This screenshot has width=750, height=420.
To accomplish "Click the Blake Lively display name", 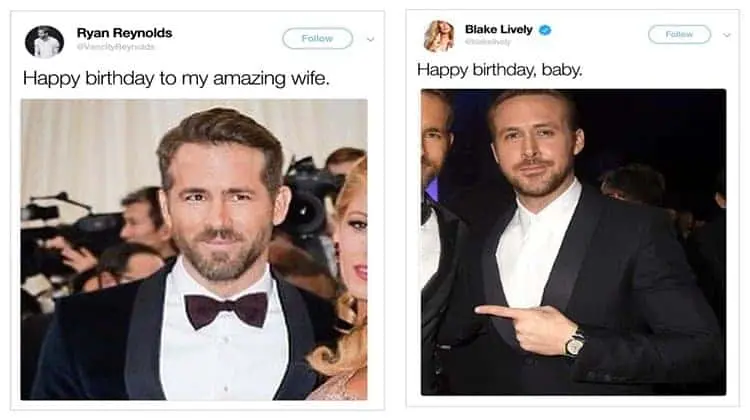I will tap(500, 30).
